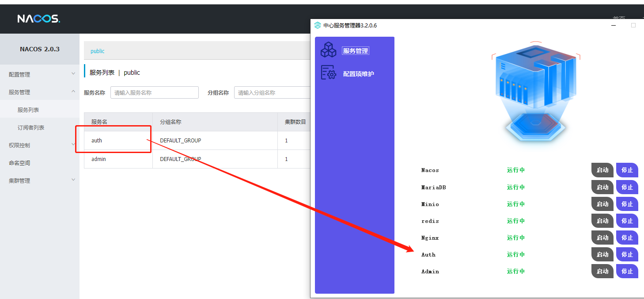Open the 订阅者列表 menu item
Screen dimensions: 644x299
pos(31,127)
